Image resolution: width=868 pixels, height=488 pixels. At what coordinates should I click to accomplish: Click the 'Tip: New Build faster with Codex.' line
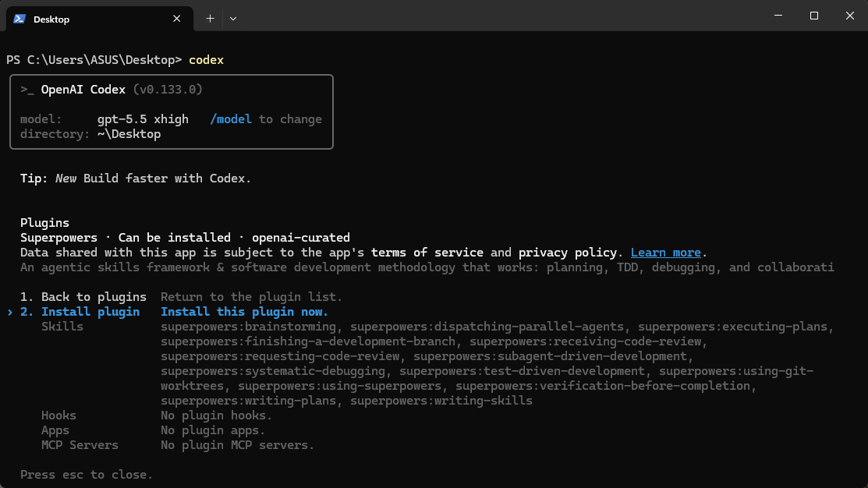pyautogui.click(x=136, y=179)
